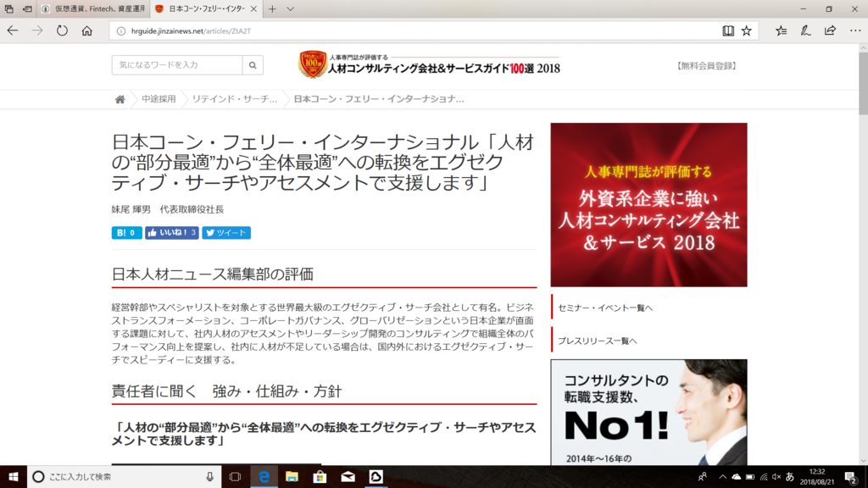
Task: Click the 気になるワードを入力 search field
Action: pyautogui.click(x=177, y=65)
